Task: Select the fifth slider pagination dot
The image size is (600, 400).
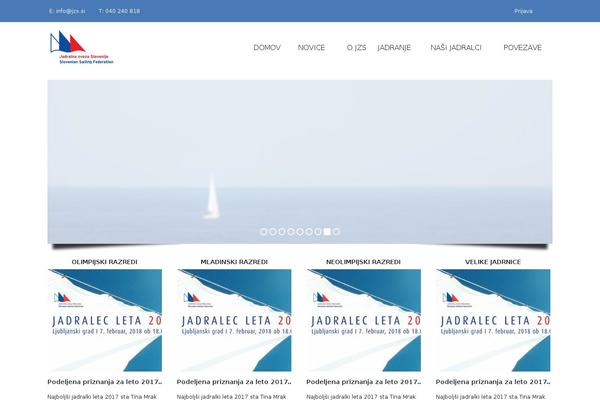Action: click(300, 232)
